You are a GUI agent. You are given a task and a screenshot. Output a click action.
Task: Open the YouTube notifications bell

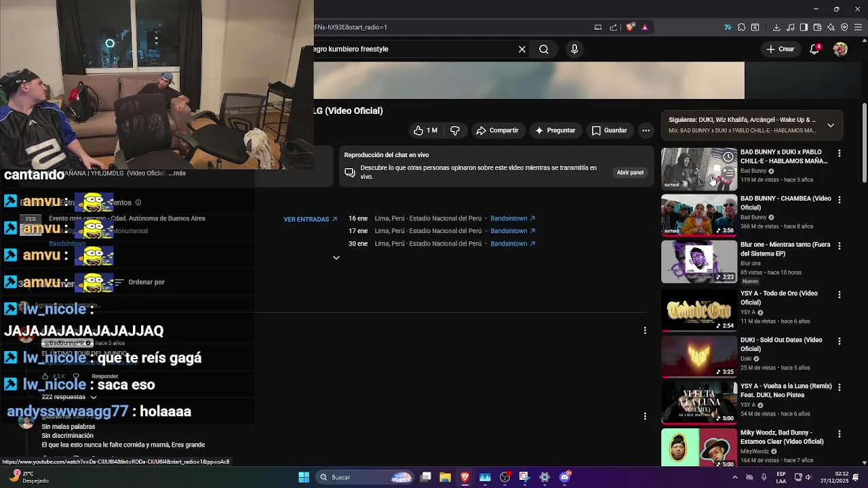pyautogui.click(x=815, y=49)
